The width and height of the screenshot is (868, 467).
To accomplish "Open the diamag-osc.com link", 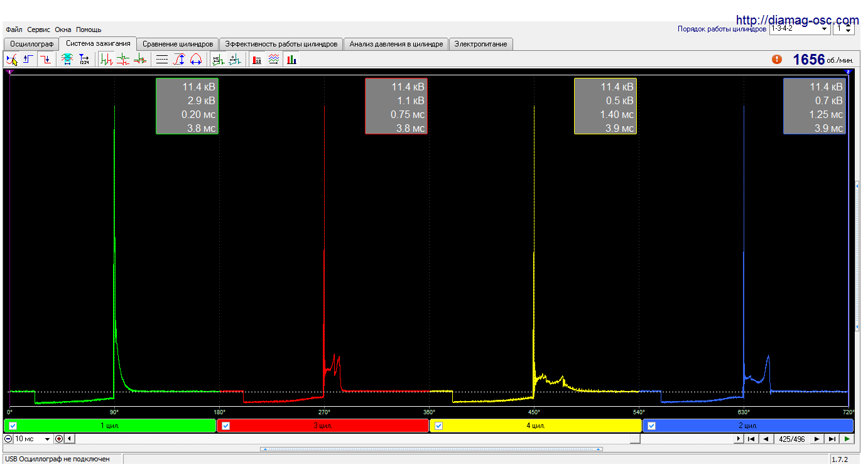I will [x=797, y=20].
